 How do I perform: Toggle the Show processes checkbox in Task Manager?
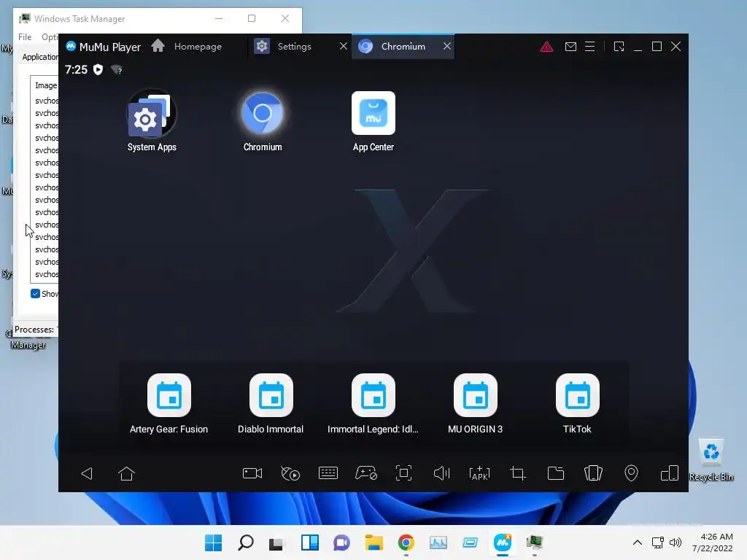[35, 293]
